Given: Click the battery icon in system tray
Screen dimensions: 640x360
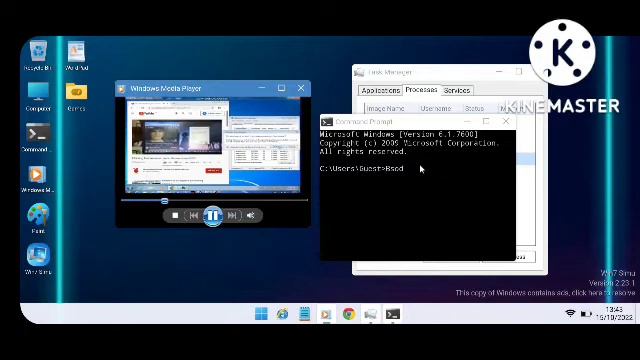Looking at the screenshot, I should click(x=586, y=313).
